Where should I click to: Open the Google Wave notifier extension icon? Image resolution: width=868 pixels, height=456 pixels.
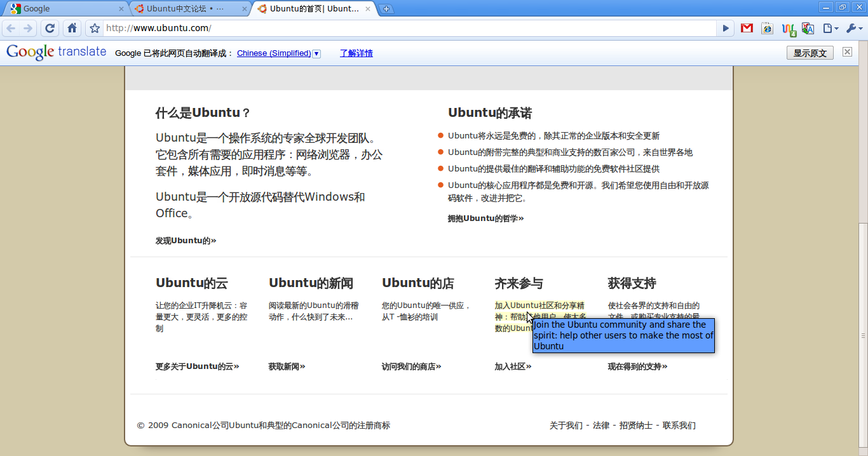pyautogui.click(x=789, y=29)
